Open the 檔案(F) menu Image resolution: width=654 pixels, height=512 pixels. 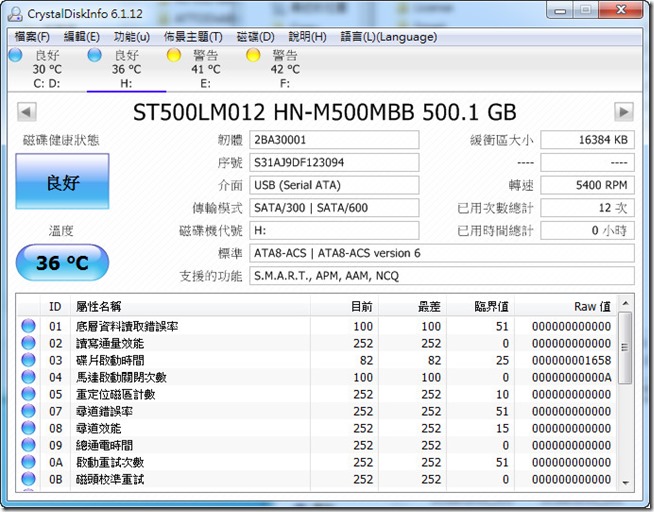(32, 37)
